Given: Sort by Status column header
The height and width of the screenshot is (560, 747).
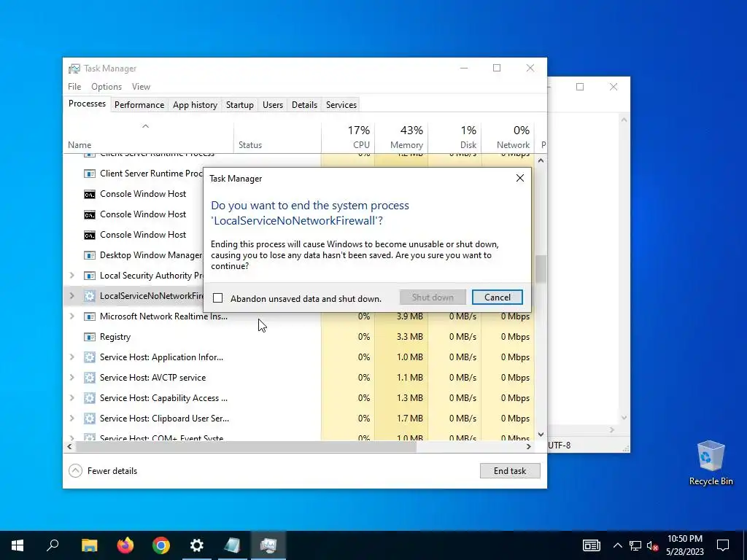Looking at the screenshot, I should tap(277, 137).
